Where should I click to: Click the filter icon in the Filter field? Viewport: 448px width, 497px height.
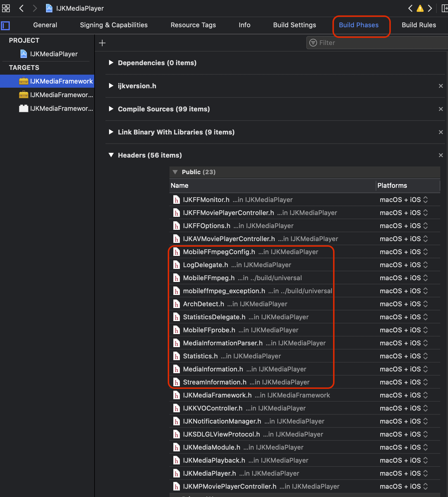[x=313, y=43]
